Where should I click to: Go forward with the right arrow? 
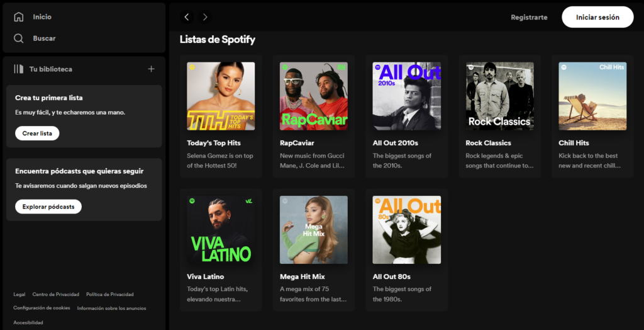click(205, 17)
